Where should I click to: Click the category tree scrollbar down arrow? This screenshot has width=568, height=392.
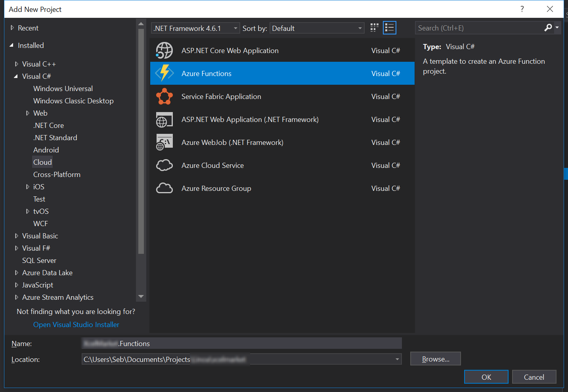[x=141, y=297]
